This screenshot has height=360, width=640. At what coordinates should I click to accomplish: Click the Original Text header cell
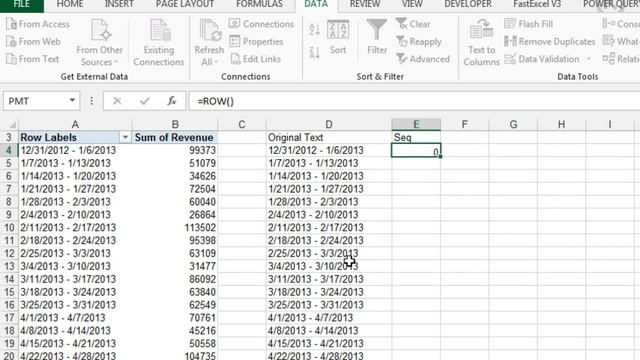point(329,138)
